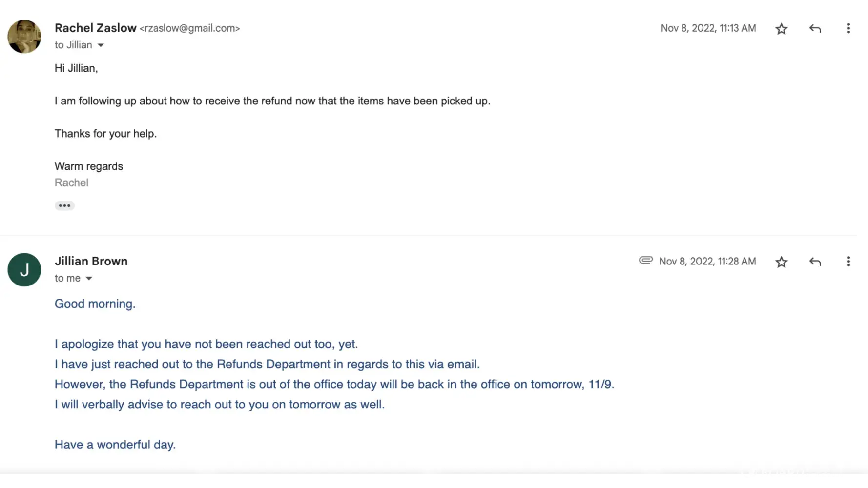Viewport: 868px width, 488px height.
Task: Reply to Rachel Zaslow's email
Action: tap(815, 29)
